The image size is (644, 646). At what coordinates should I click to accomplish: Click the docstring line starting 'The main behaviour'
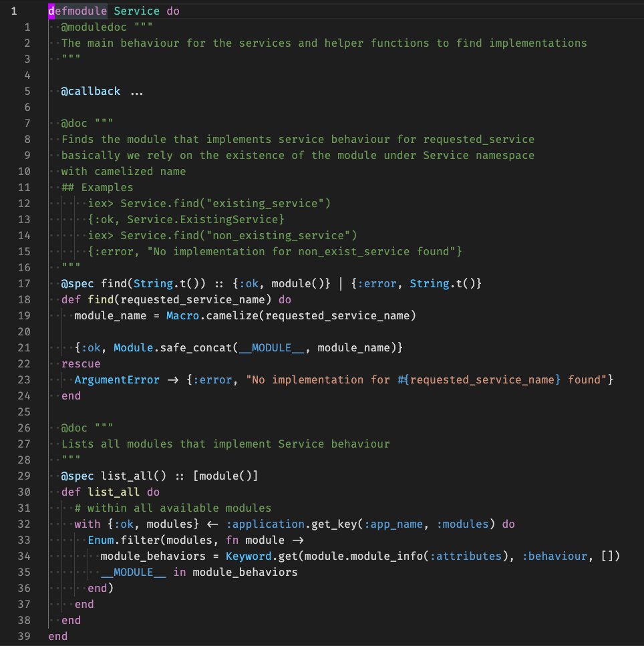tap(324, 43)
